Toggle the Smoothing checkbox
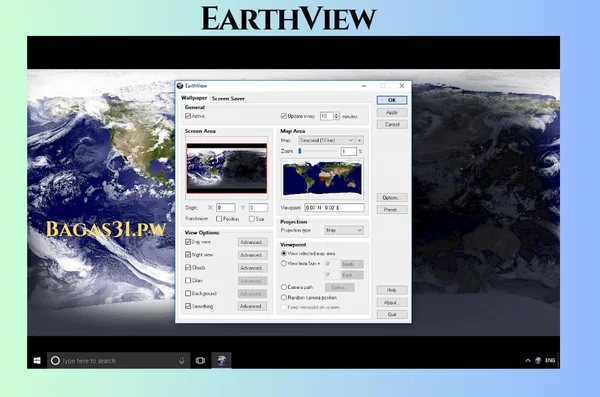Viewport: 600px width, 397px height. pos(188,306)
